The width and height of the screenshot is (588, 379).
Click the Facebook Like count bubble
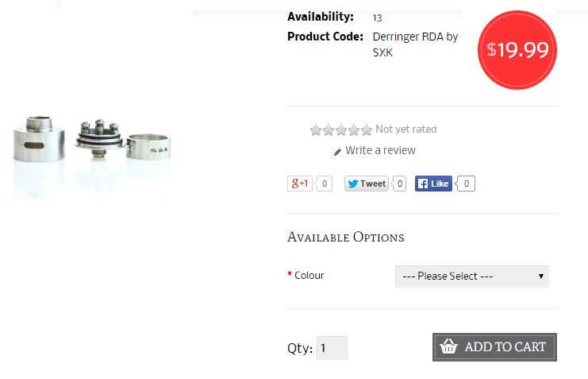click(x=466, y=184)
